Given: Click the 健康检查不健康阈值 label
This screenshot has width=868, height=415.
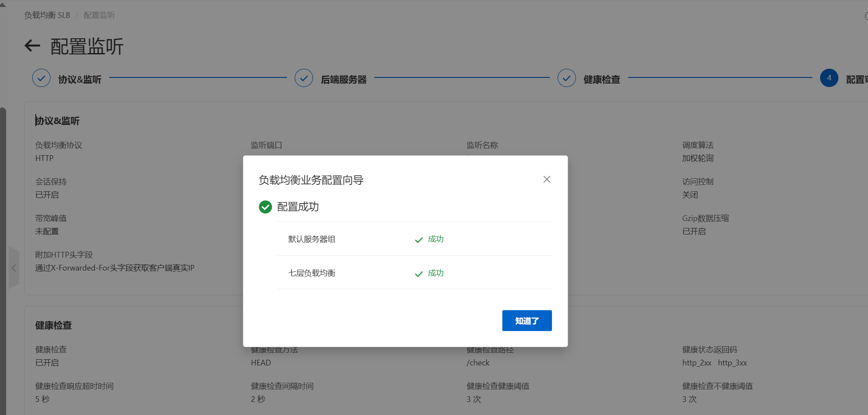Looking at the screenshot, I should point(717,386).
